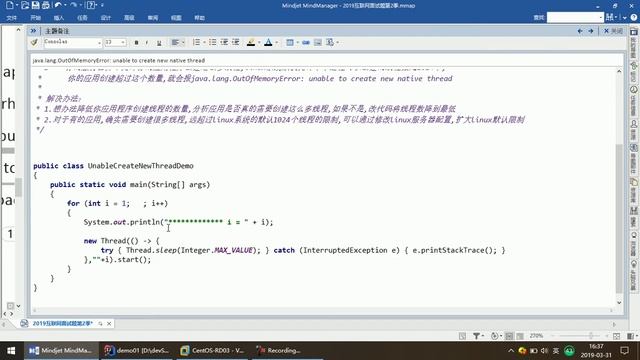Image resolution: width=640 pixels, height=360 pixels.
Task: Toggle bold formatting in notes toolbar
Action: pyautogui.click(x=136, y=42)
